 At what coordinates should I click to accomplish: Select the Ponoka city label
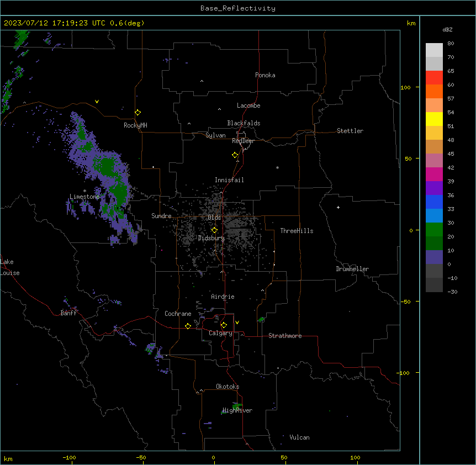tap(265, 75)
